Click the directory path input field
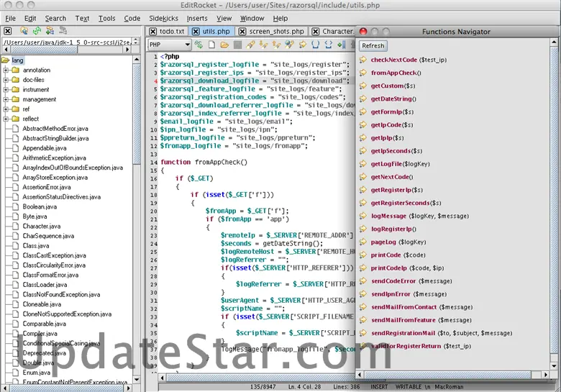Screen dimensions: 561x392 67,42
